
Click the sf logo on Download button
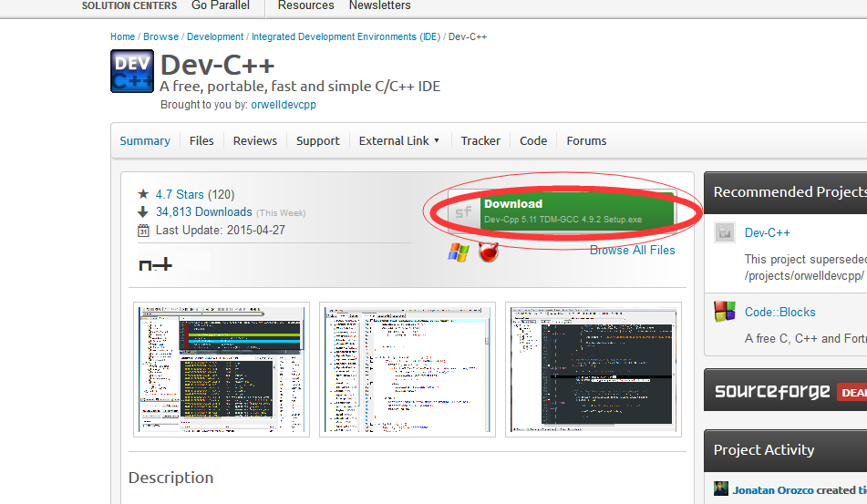pos(463,211)
